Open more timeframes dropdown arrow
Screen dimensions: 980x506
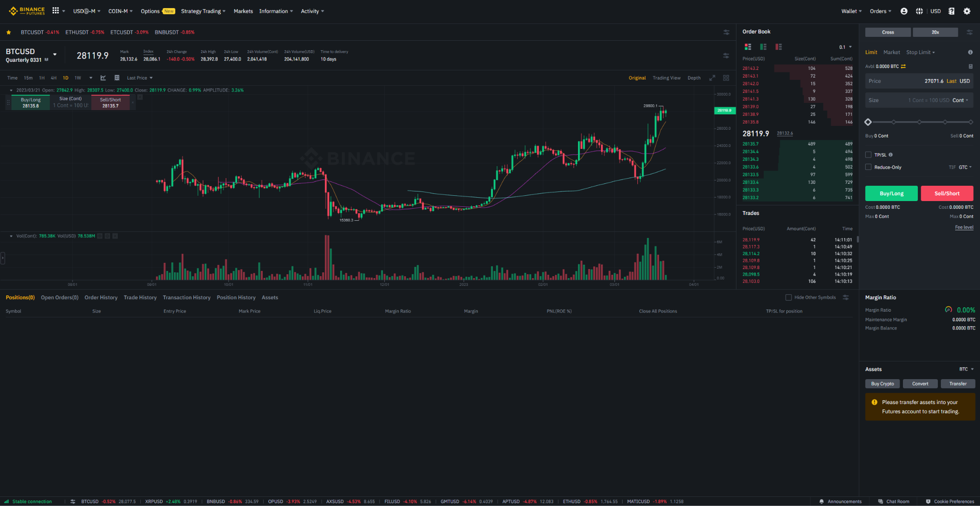91,78
